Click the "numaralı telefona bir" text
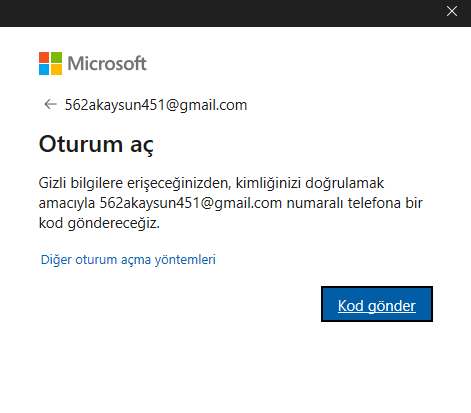This screenshot has height=413, width=471. click(x=354, y=203)
